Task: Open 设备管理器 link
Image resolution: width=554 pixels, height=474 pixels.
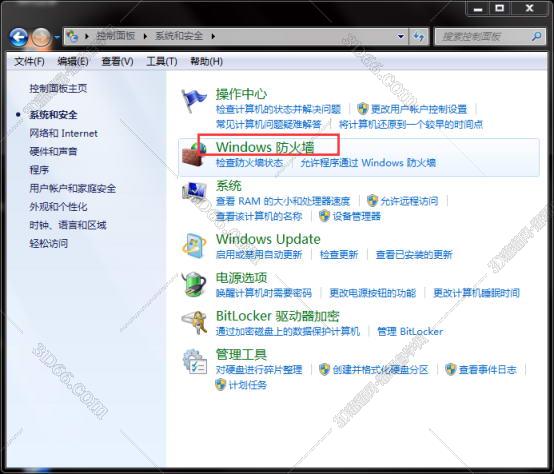Action: coord(357,216)
